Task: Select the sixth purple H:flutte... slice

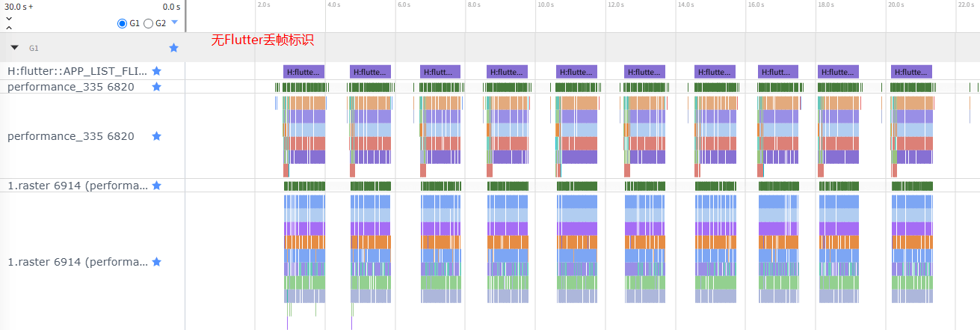Action: point(645,71)
